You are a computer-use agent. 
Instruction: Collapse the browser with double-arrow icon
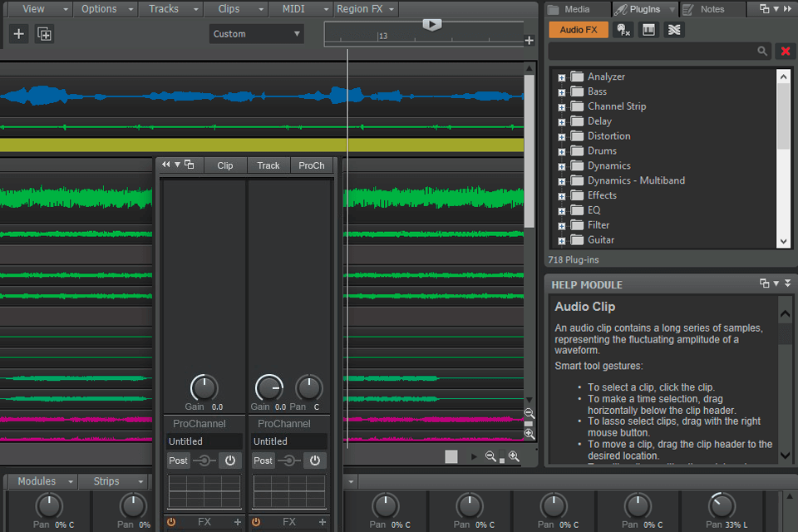(788, 8)
